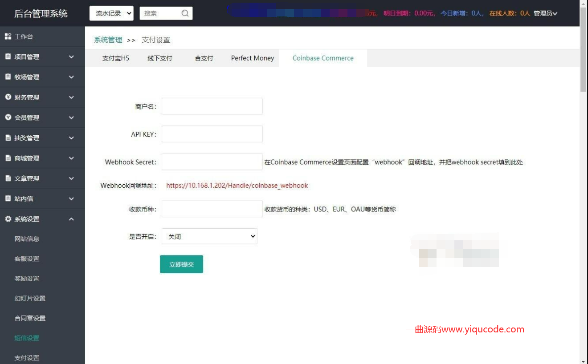
Task: Click the 系统管理 breadcrumb link
Action: (108, 40)
